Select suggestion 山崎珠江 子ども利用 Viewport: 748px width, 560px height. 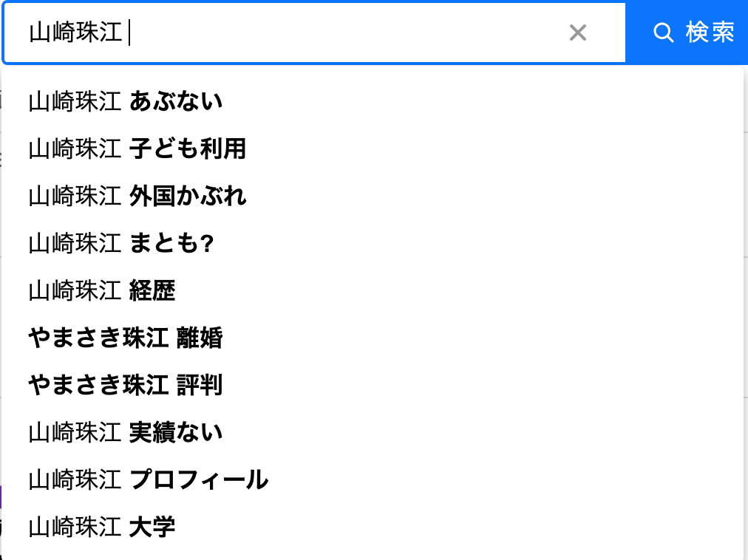pos(373,148)
